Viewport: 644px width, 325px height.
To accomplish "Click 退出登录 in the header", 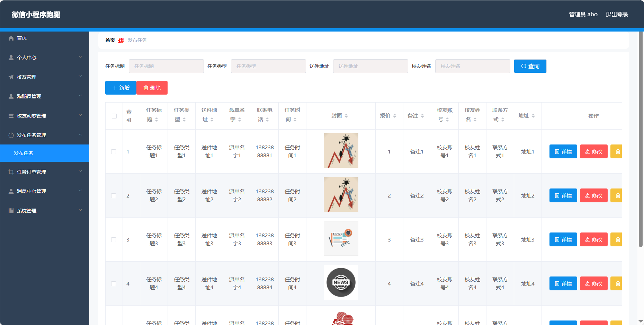I will [617, 15].
